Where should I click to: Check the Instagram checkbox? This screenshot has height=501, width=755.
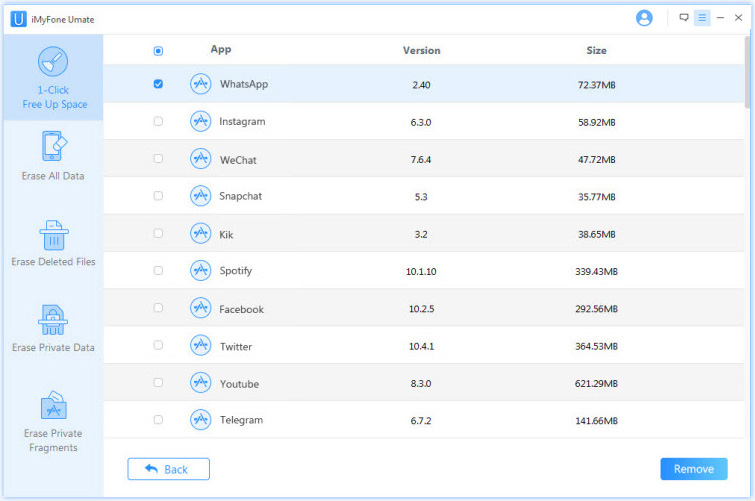point(158,121)
